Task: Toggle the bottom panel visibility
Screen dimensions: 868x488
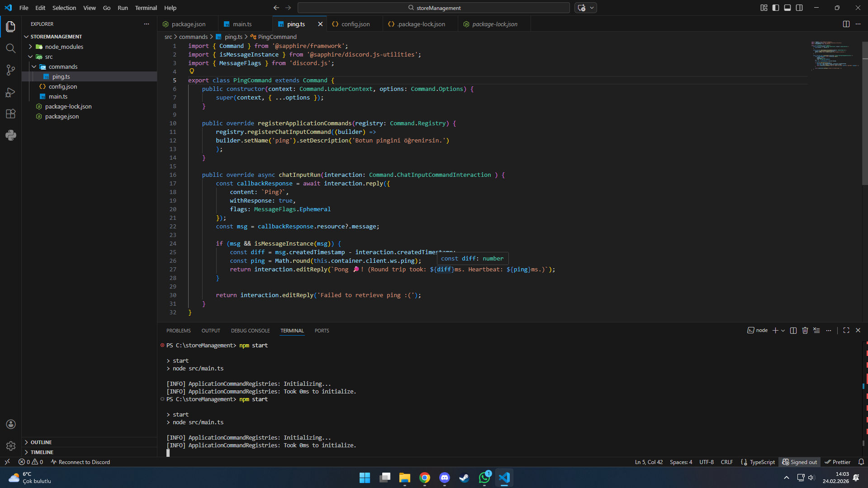Action: tap(787, 8)
